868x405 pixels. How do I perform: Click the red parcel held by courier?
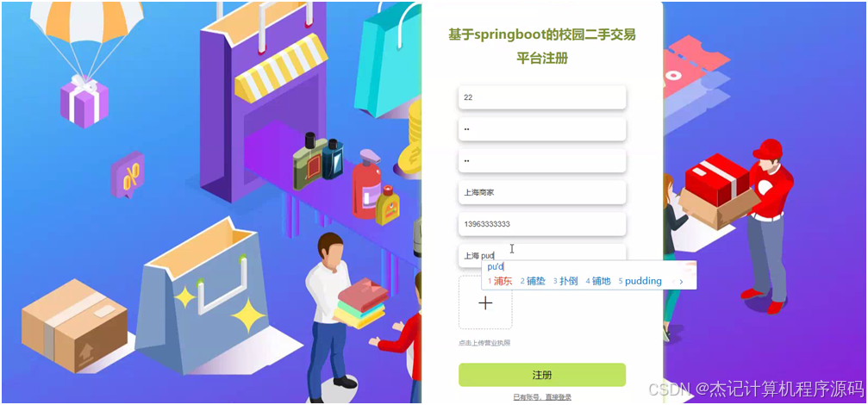tap(715, 181)
